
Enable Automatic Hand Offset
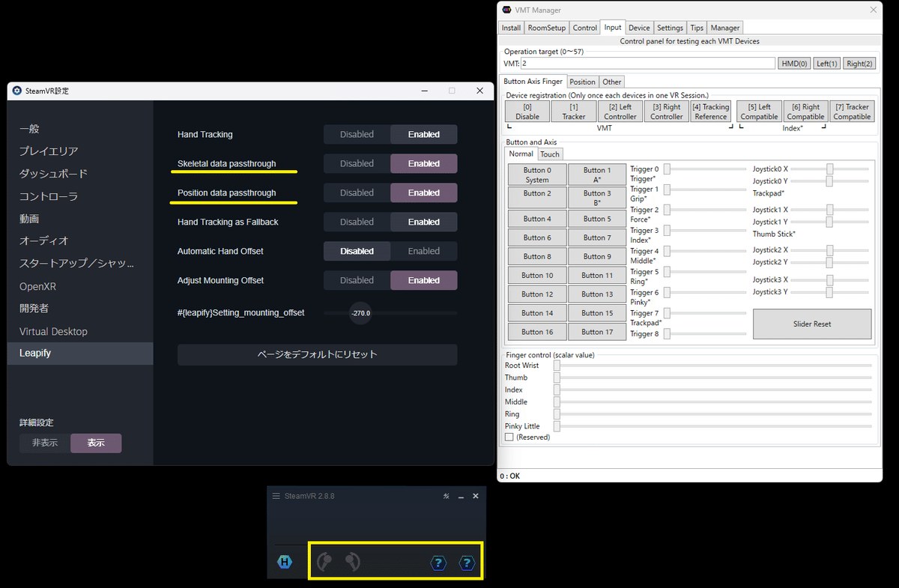(424, 251)
